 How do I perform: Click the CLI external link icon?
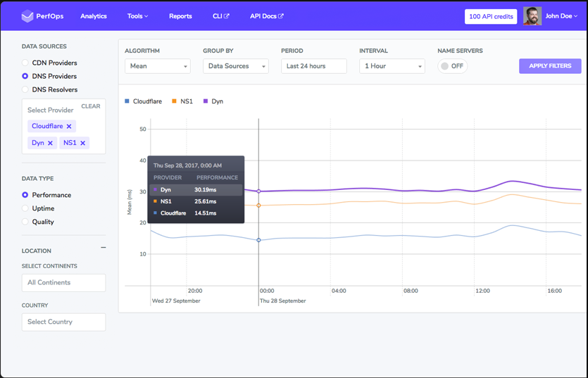[x=227, y=16]
